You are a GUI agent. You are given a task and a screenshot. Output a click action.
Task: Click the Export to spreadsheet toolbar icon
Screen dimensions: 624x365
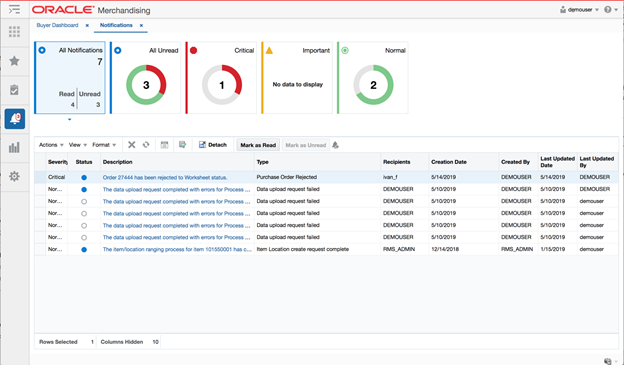click(182, 145)
